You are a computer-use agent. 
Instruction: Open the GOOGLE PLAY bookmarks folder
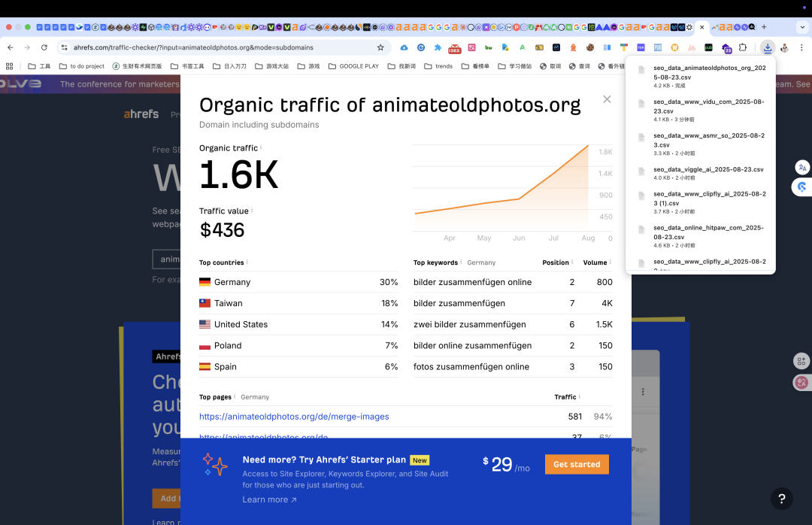pyautogui.click(x=353, y=66)
